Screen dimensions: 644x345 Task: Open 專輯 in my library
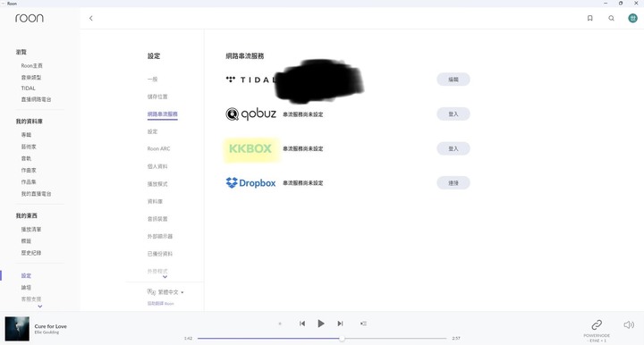26,135
